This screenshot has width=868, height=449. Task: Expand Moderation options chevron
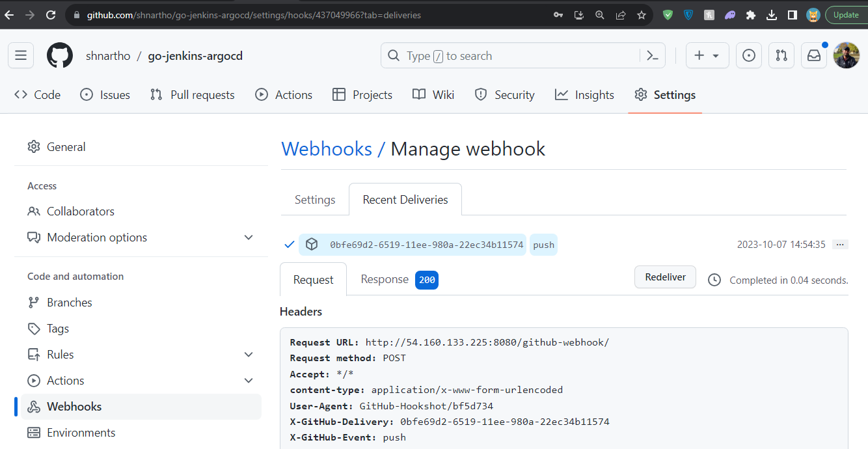249,238
